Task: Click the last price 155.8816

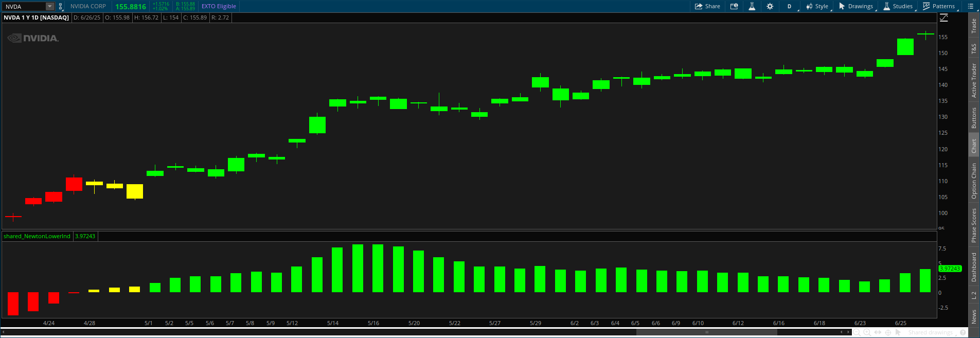Action: click(x=131, y=7)
